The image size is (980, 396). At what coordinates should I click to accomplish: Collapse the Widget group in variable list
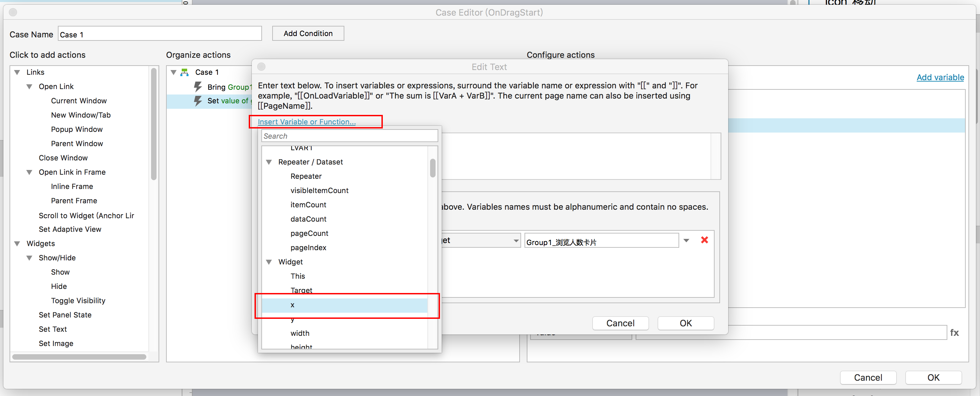pos(269,262)
